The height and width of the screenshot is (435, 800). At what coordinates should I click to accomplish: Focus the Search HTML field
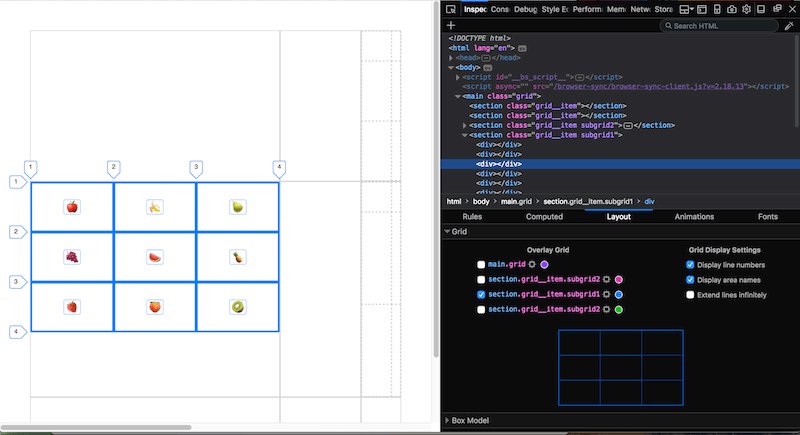(x=719, y=25)
